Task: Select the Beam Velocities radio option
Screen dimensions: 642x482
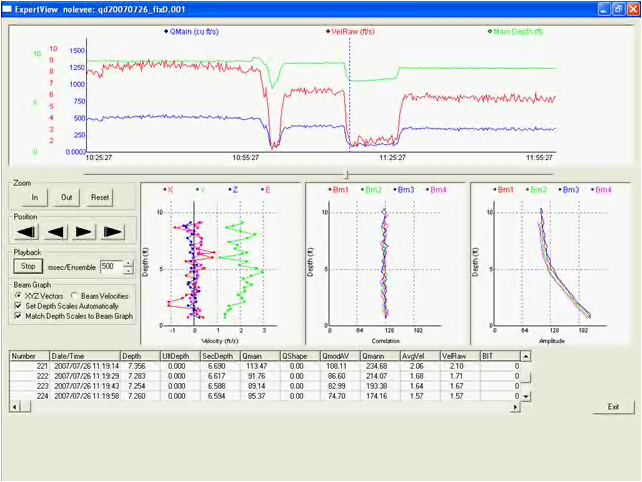Action: click(x=75, y=296)
